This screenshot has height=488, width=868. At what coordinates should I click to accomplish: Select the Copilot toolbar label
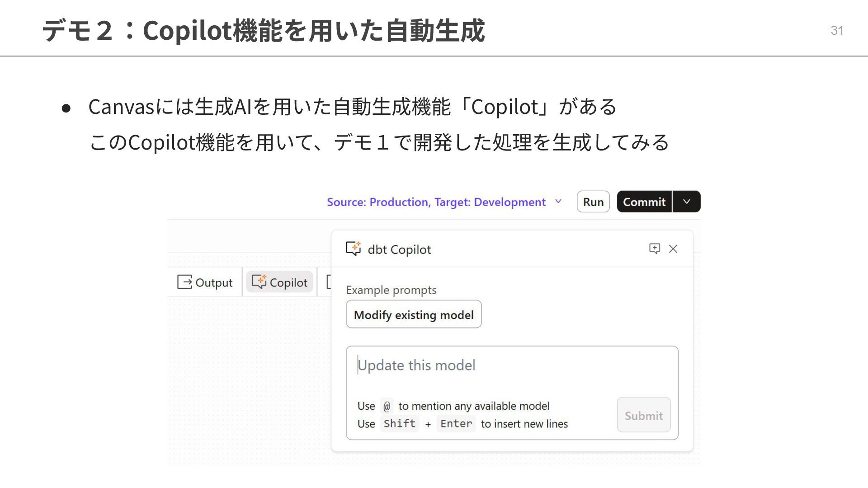pos(288,283)
